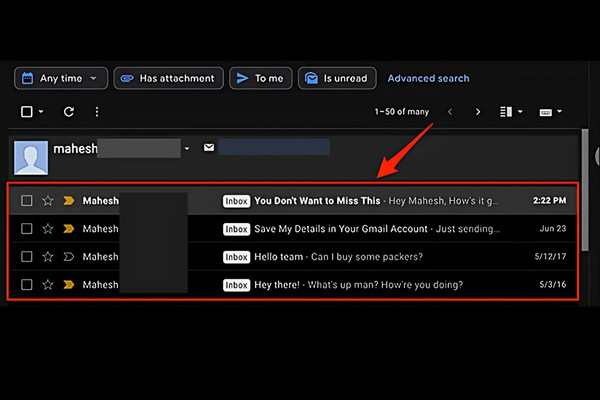Viewport: 600px width, 400px height.
Task: Click the Inbox label on 'Save My Details' email
Action: click(x=236, y=229)
